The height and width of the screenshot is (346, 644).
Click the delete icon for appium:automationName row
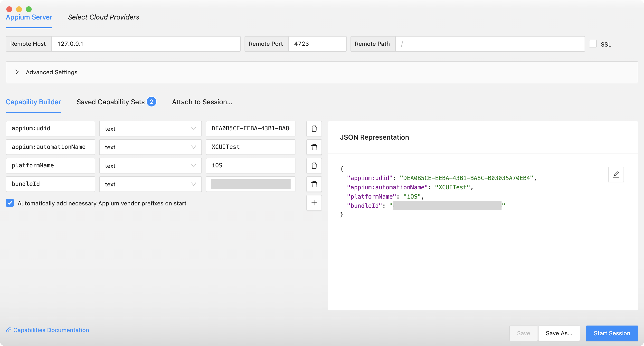(314, 147)
